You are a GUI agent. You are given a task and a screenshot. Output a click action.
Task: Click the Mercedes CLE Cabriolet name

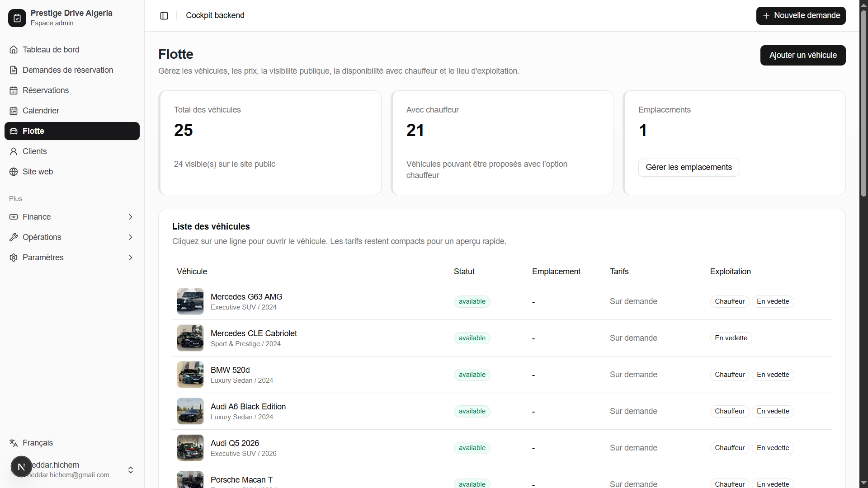[254, 333]
